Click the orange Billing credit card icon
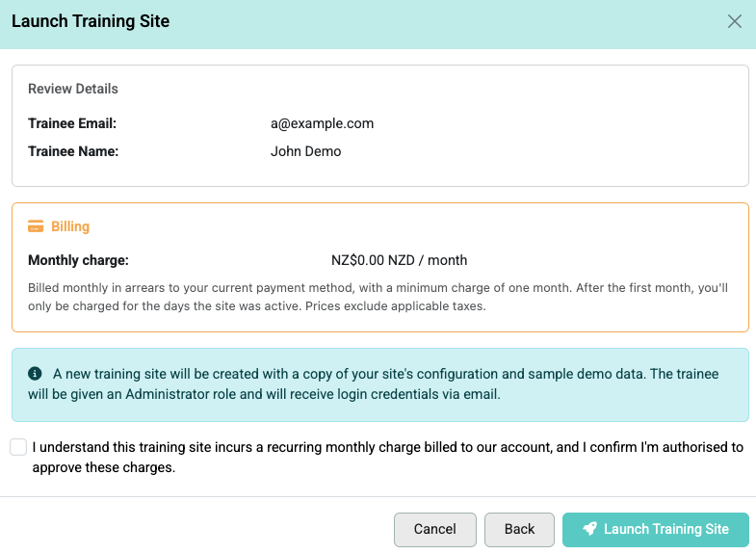The height and width of the screenshot is (554, 756). point(36,226)
